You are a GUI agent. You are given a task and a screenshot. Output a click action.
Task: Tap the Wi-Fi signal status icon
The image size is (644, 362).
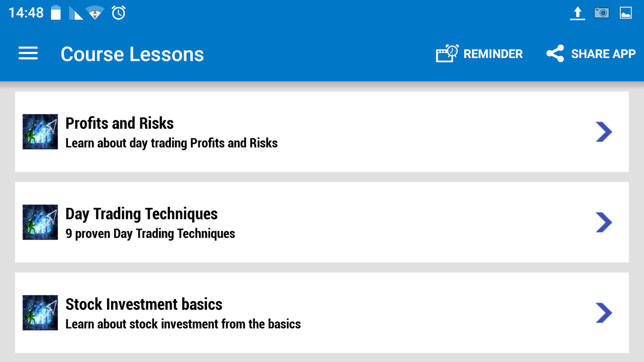click(x=95, y=13)
